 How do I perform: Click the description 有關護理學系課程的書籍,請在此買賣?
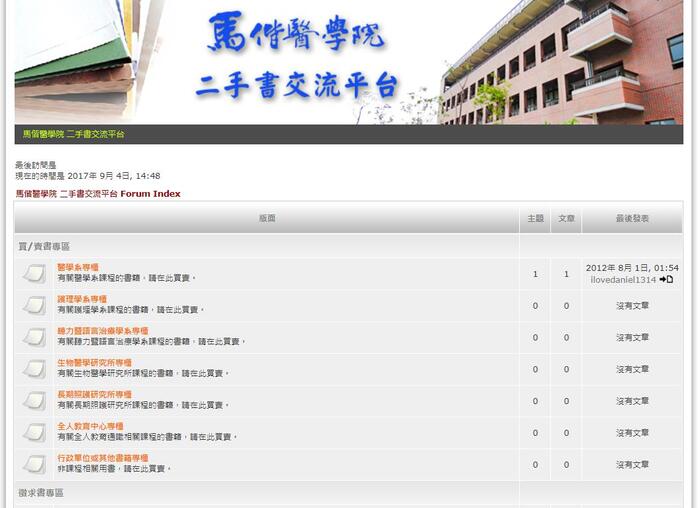pos(131,310)
